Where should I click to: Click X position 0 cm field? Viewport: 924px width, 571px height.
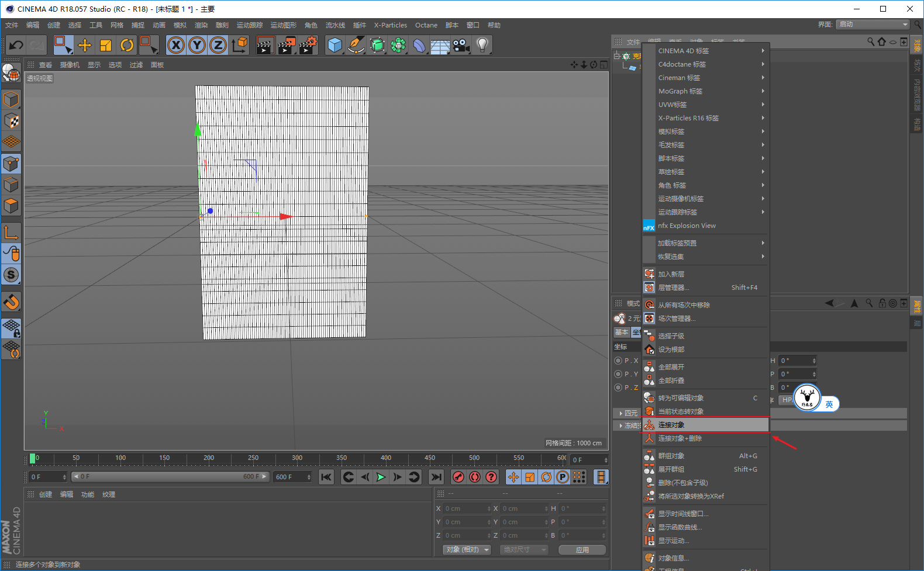(x=467, y=508)
